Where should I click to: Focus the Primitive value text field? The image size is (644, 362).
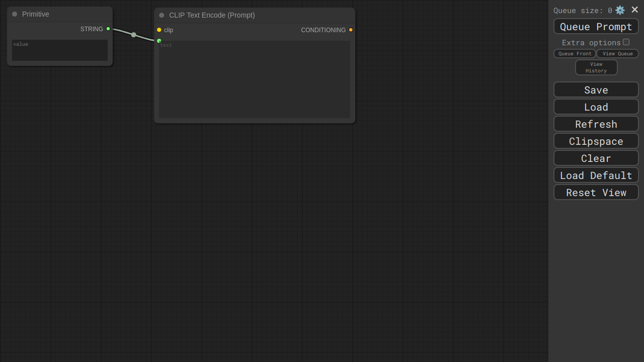(60, 51)
